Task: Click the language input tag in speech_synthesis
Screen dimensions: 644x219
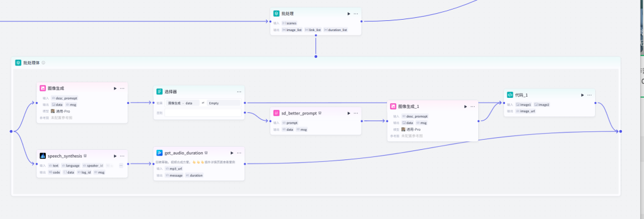Action: (x=70, y=165)
